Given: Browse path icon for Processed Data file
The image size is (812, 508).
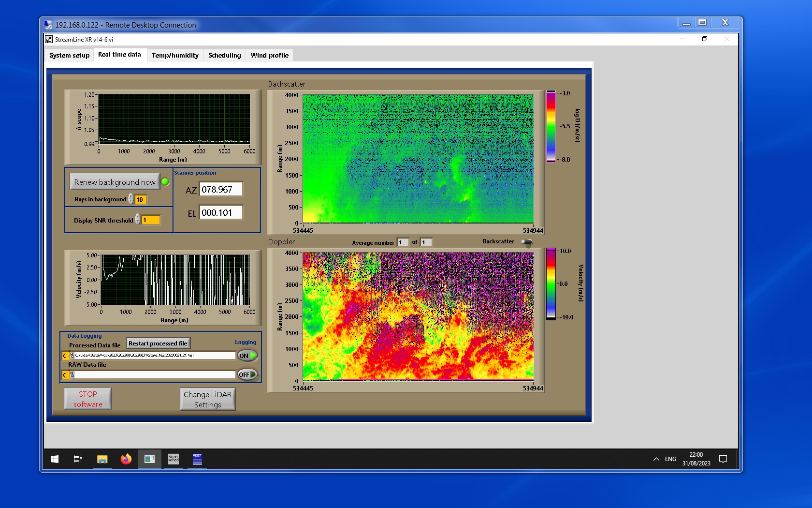Looking at the screenshot, I should (x=72, y=356).
